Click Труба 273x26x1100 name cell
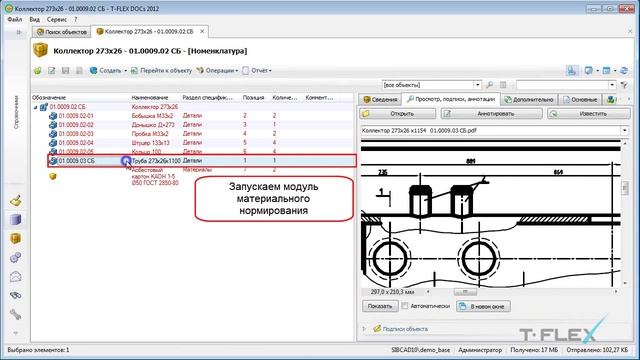The height and width of the screenshot is (360, 640). coord(156,161)
